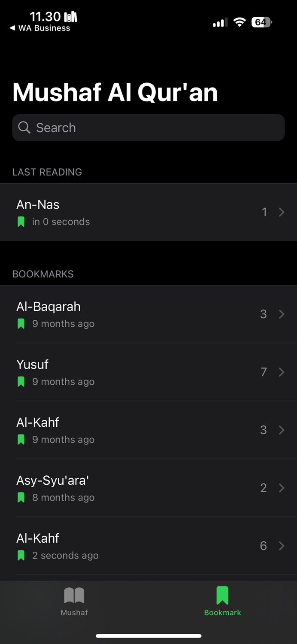Switch to the Bookmark tab
Screen dimensions: 297x644
[x=222, y=599]
